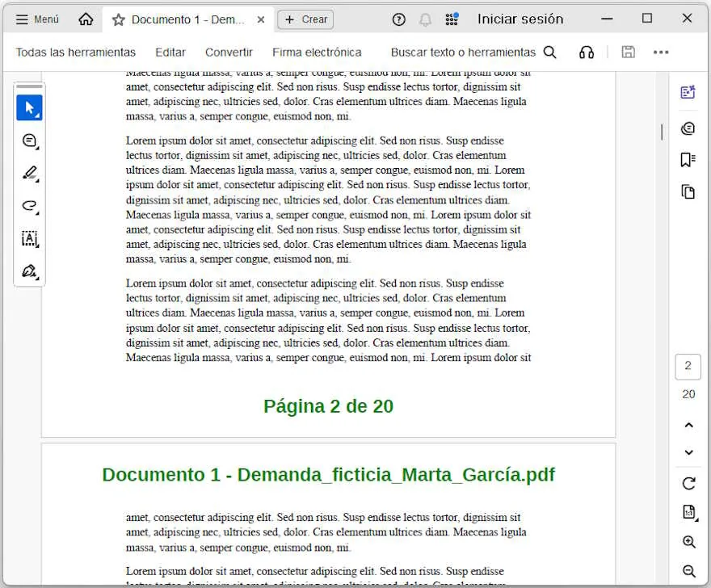Close the Documento 1 tab
Viewport: 711px width, 588px height.
click(x=261, y=19)
